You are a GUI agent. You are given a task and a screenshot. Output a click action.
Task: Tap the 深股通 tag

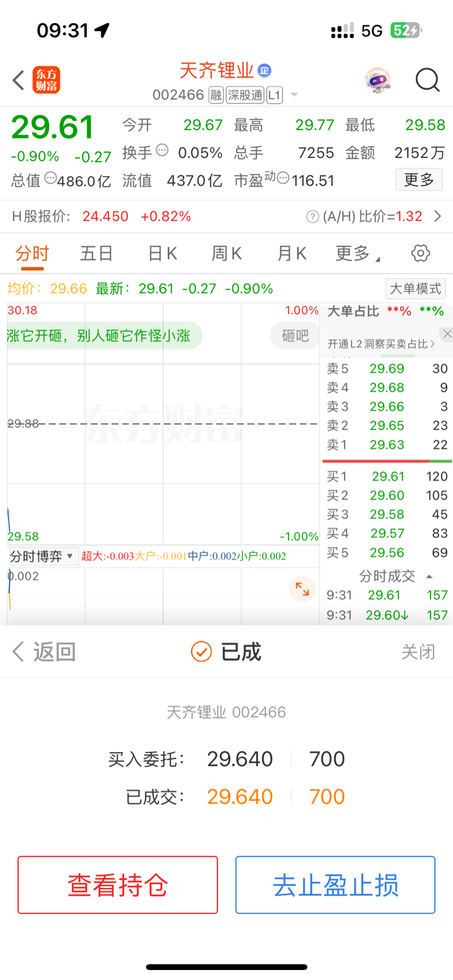[x=245, y=95]
